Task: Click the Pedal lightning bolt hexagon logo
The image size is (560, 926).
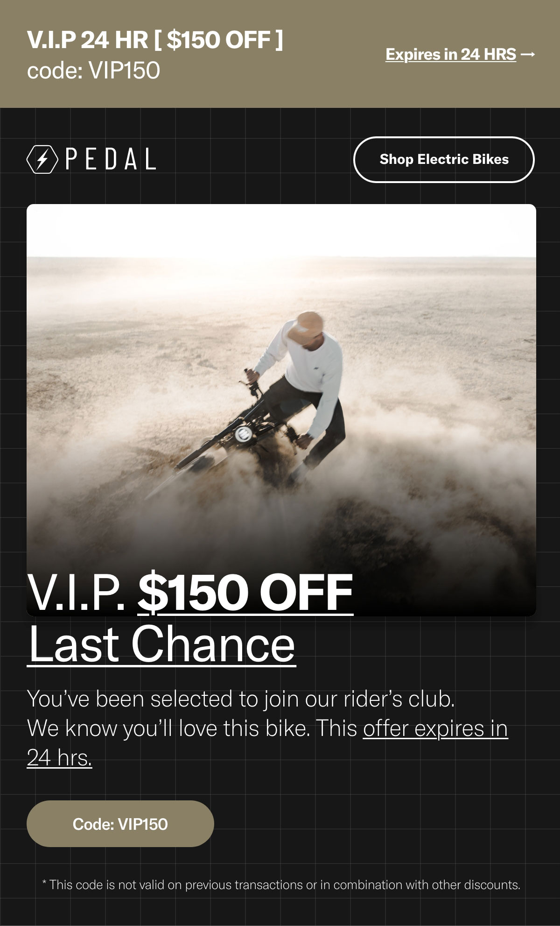Action: [42, 159]
